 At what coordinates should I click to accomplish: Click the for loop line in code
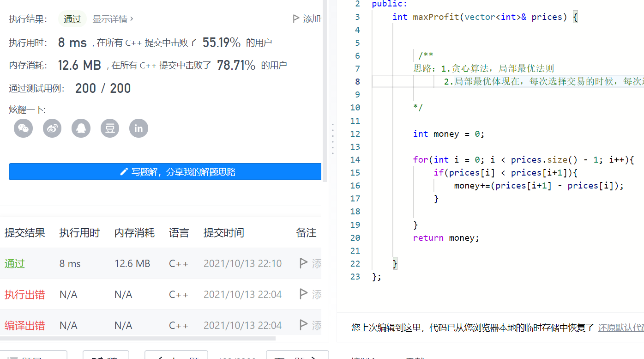pyautogui.click(x=524, y=160)
